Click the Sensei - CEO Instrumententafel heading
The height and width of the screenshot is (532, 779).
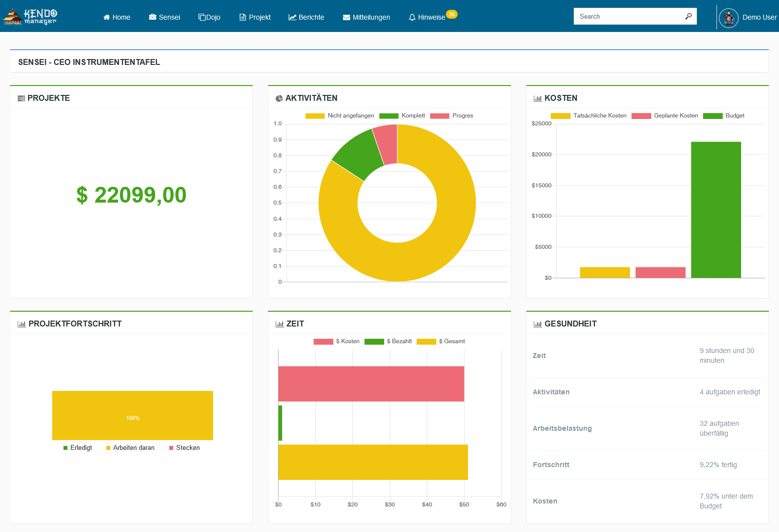point(89,62)
